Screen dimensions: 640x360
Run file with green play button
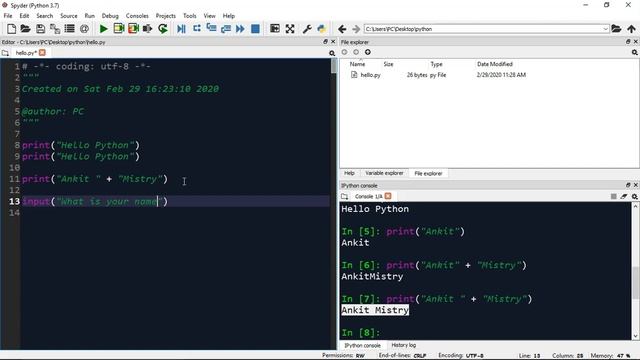click(104, 29)
